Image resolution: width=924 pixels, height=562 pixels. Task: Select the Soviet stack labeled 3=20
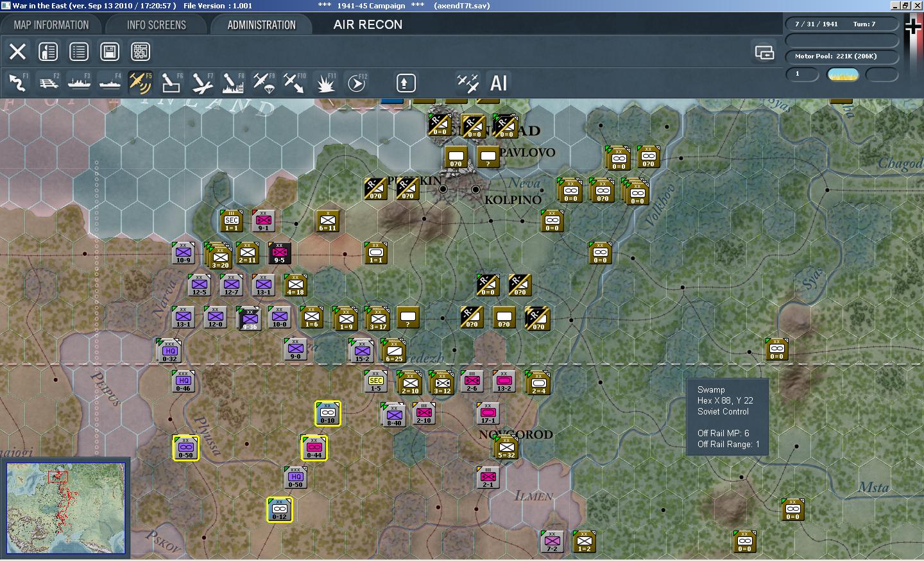(x=219, y=255)
